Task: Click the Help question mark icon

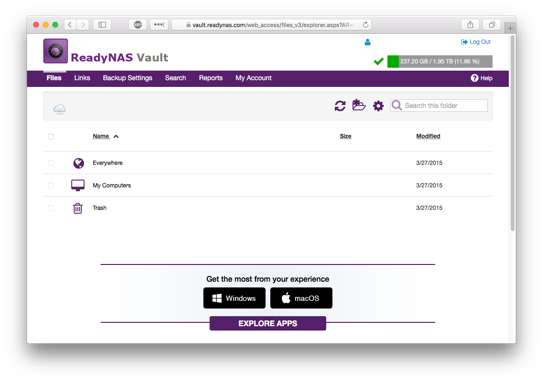Action: coord(474,78)
